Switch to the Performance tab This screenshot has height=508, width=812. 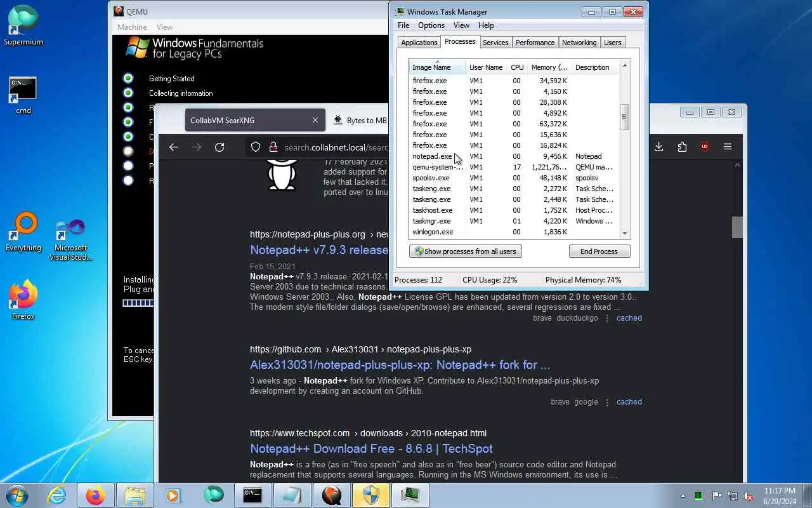coord(535,43)
